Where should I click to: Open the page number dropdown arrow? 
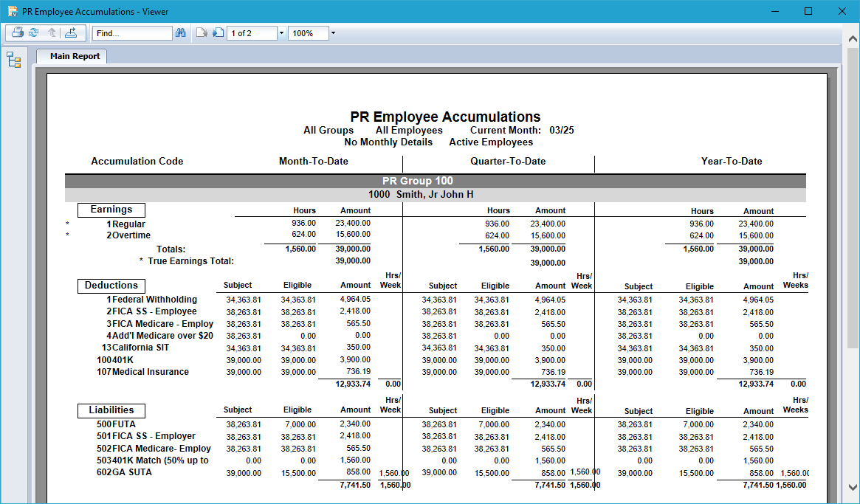281,33
